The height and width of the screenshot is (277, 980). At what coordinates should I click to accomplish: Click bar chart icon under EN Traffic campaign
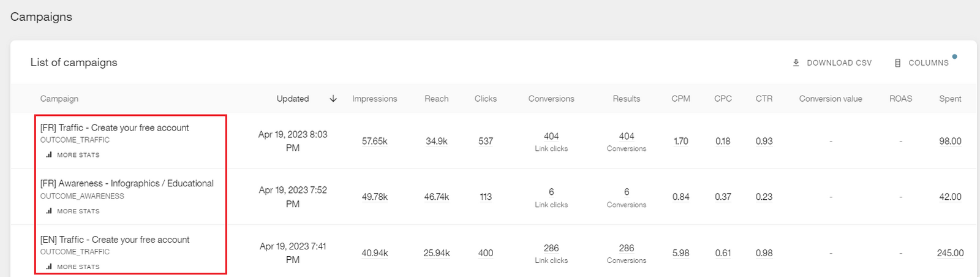coord(49,267)
